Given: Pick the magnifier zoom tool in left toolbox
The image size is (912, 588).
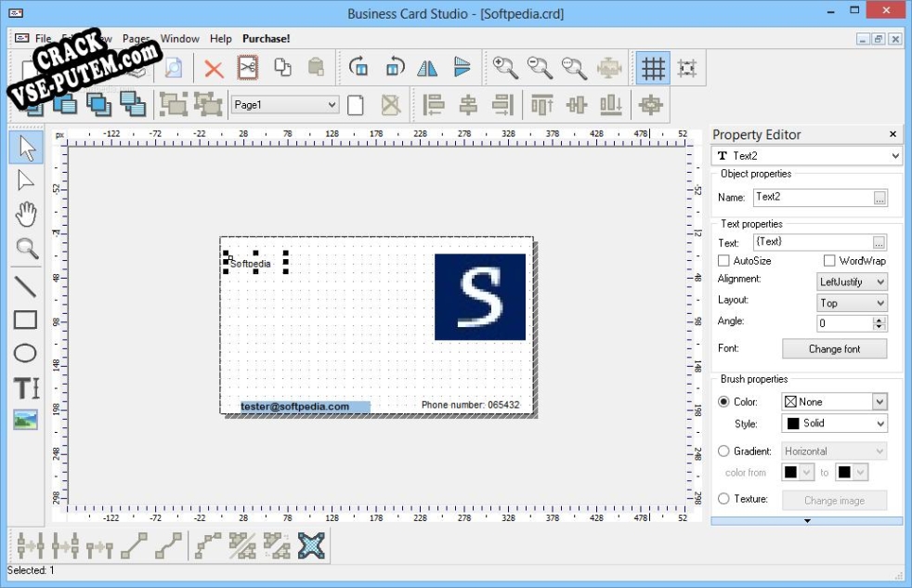Looking at the screenshot, I should 26,248.
